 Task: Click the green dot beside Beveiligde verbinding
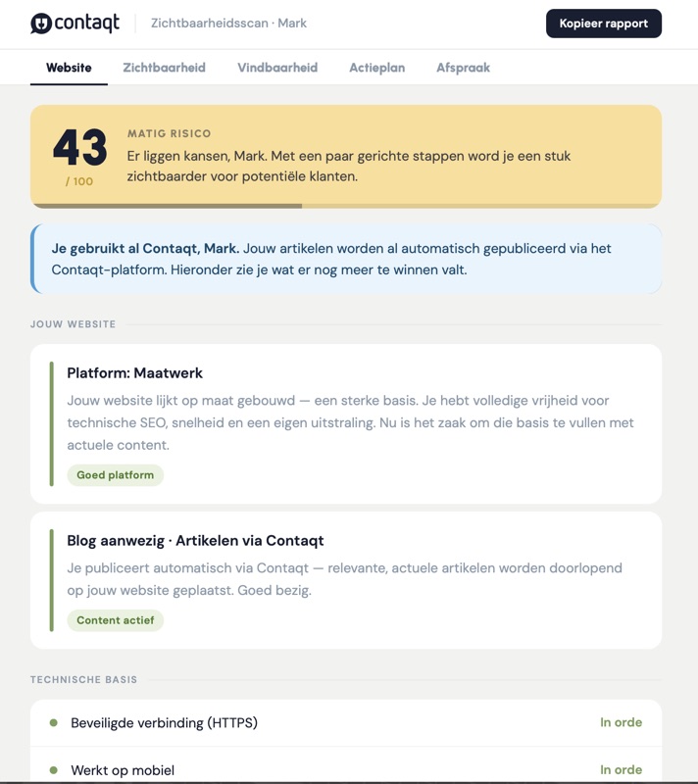click(54, 723)
